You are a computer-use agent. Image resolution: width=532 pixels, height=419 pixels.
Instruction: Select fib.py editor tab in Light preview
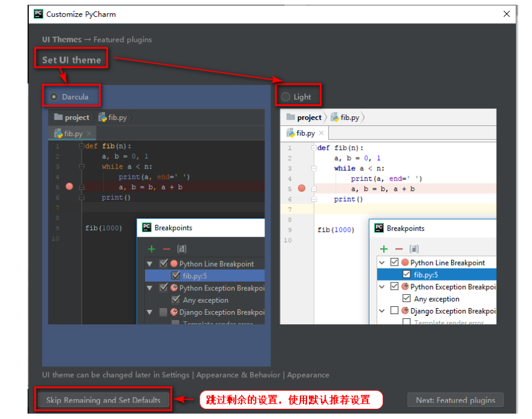pos(305,133)
